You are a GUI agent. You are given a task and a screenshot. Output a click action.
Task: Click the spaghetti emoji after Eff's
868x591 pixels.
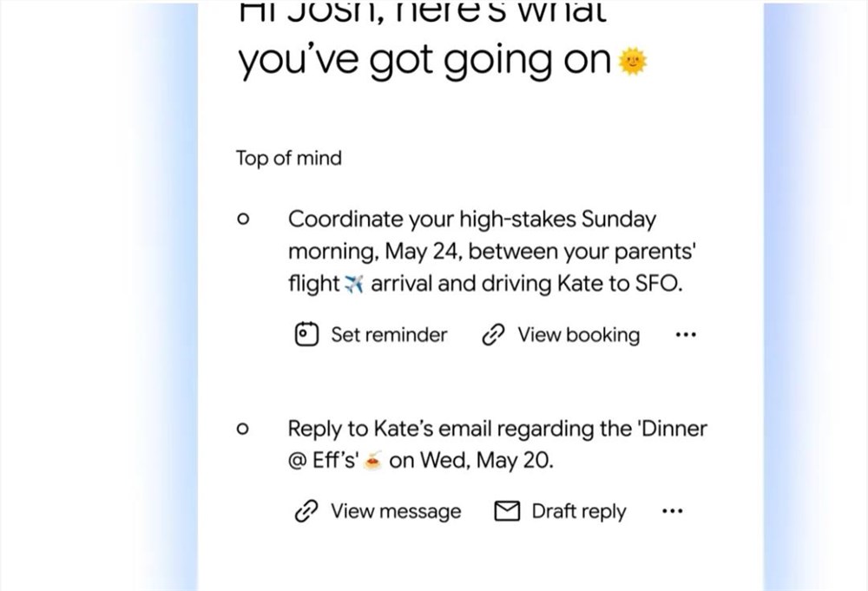[x=372, y=461]
